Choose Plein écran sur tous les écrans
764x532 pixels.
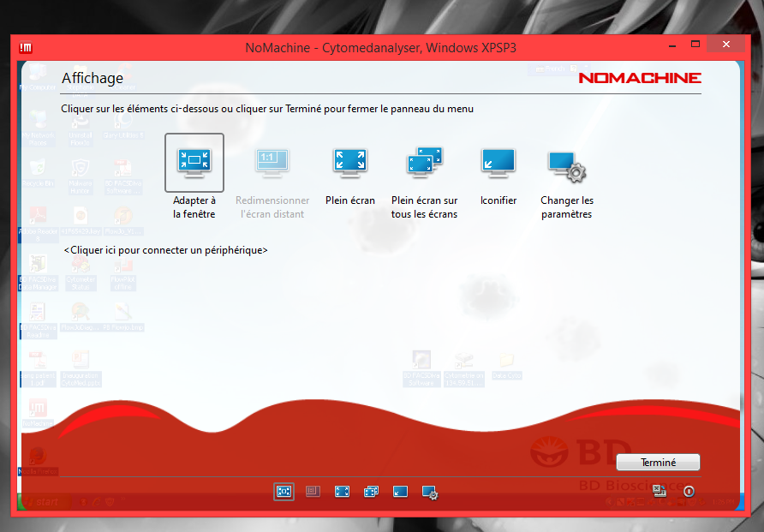click(x=424, y=162)
